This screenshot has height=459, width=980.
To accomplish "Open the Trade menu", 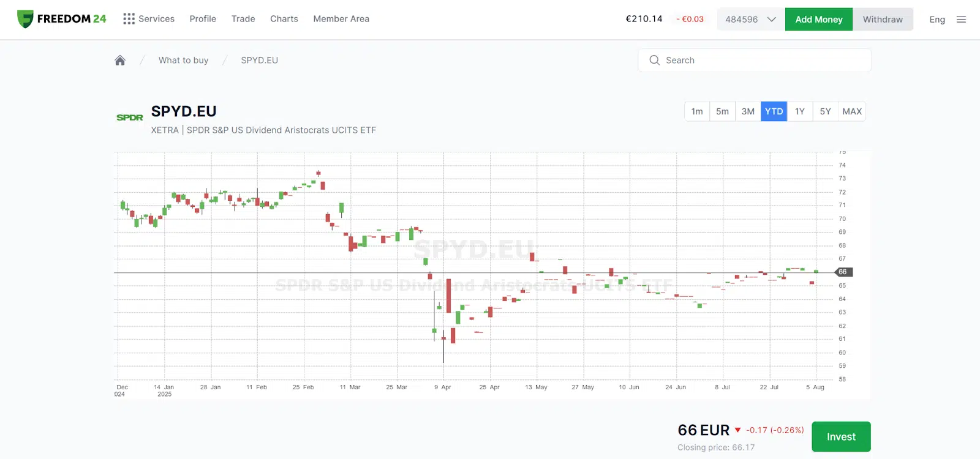I will [x=243, y=19].
